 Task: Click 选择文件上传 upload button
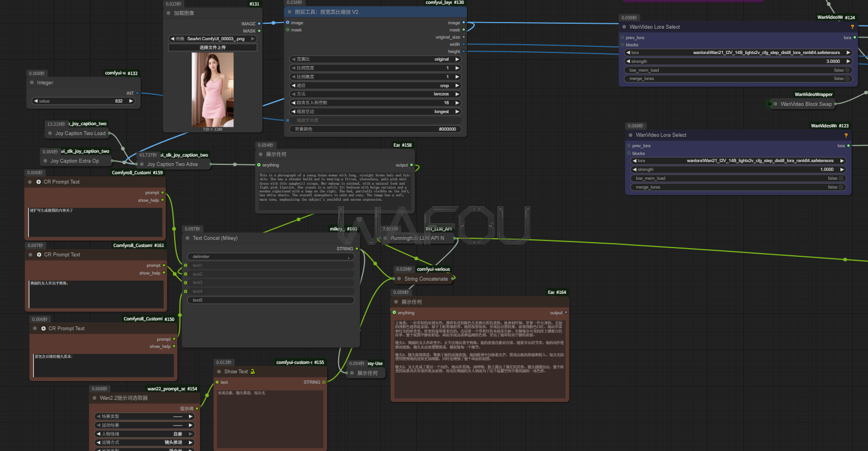coord(213,47)
